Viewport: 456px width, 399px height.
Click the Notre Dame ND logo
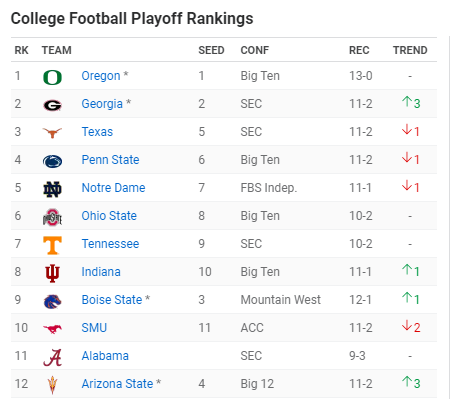coord(52,189)
